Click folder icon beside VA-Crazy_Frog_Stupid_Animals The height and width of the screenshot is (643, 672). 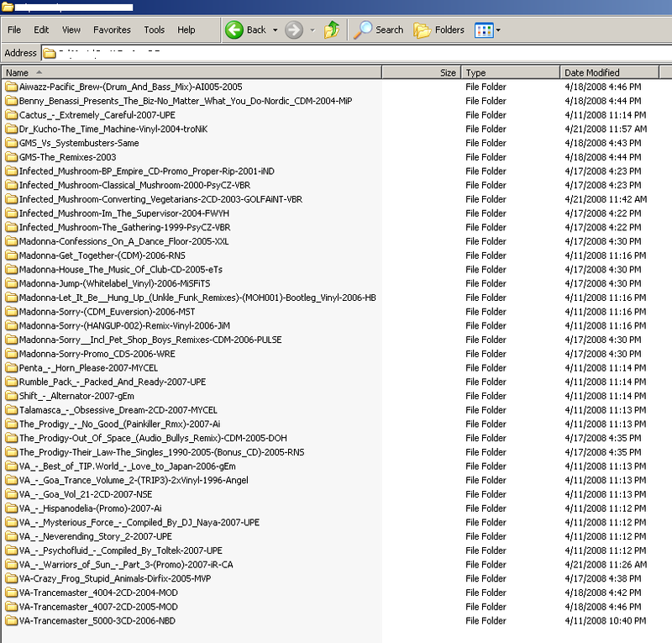(x=11, y=578)
